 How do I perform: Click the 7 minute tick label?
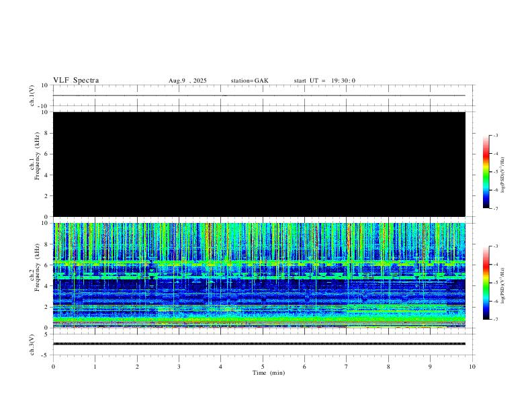click(347, 366)
